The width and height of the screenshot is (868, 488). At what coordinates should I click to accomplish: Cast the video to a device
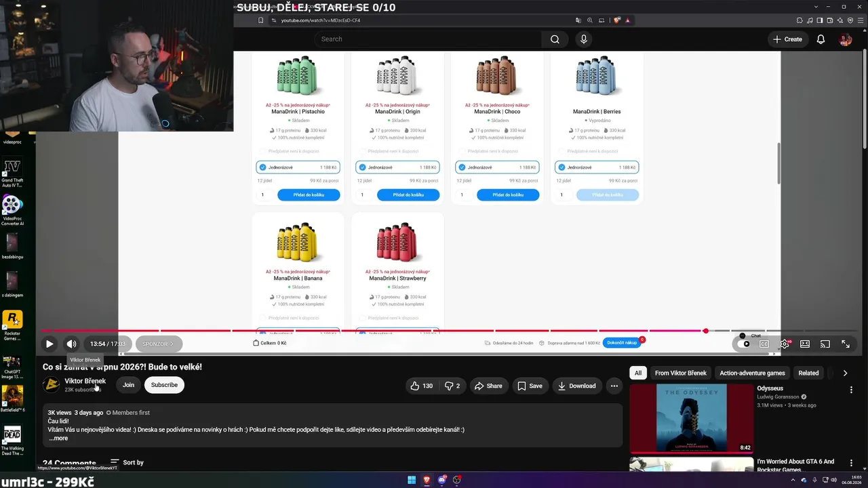pyautogui.click(x=825, y=344)
